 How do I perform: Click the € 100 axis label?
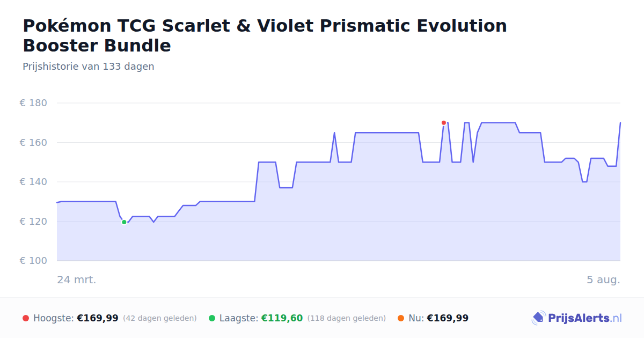pos(34,261)
